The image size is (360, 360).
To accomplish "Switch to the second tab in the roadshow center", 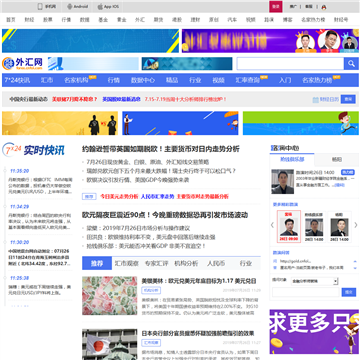I will pos(337,159).
